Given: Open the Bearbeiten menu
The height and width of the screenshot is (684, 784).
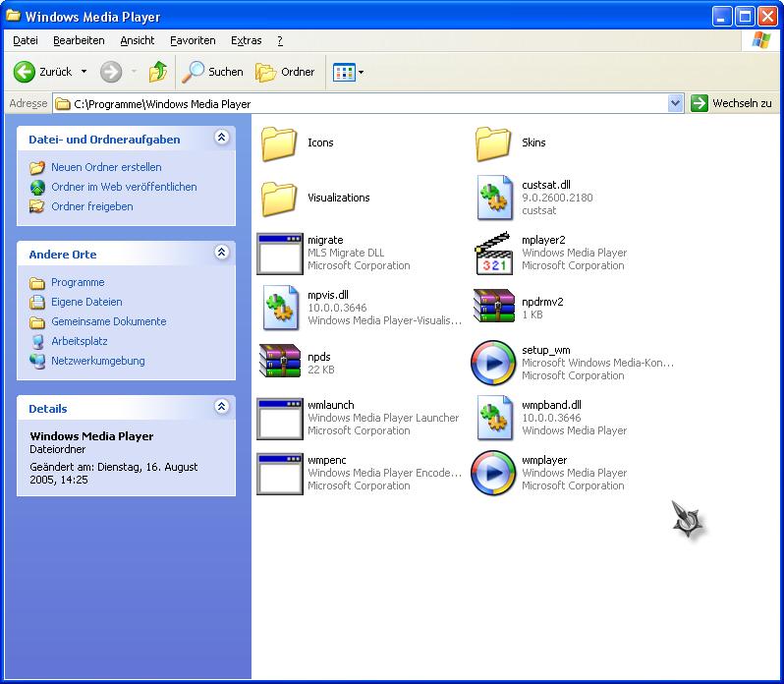Looking at the screenshot, I should (79, 40).
